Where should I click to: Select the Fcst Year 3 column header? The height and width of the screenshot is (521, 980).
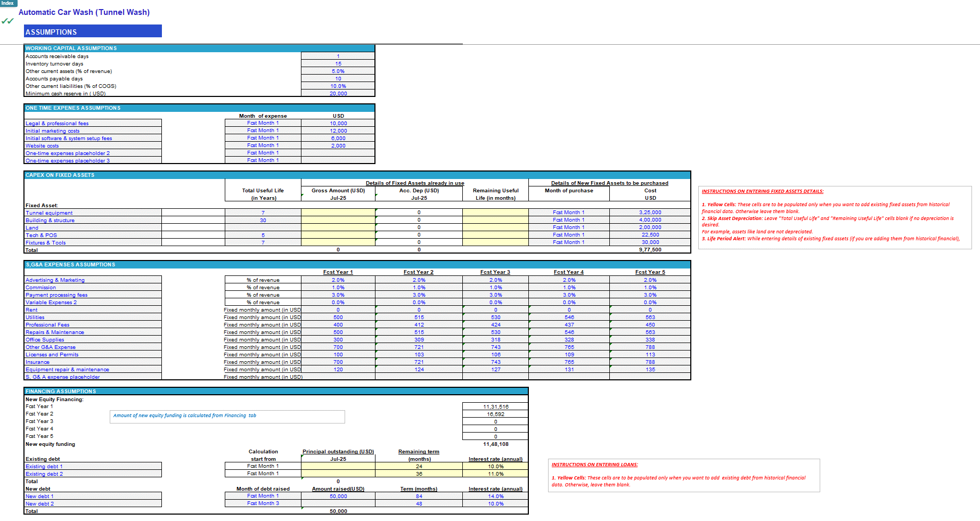pyautogui.click(x=495, y=272)
